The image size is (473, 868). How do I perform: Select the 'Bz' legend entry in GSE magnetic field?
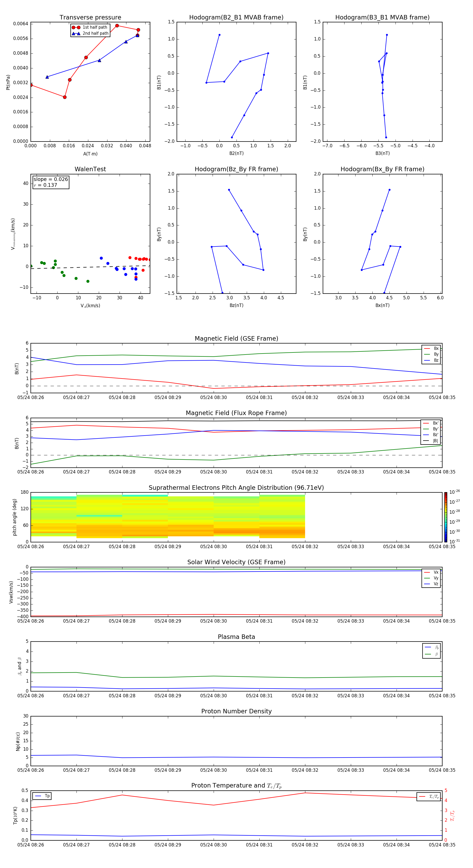(431, 360)
